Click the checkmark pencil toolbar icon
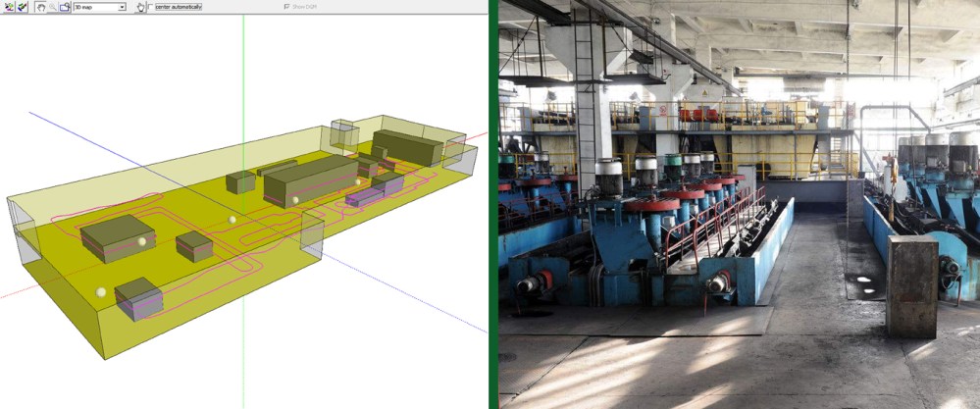The height and width of the screenshot is (409, 980). pos(21,6)
